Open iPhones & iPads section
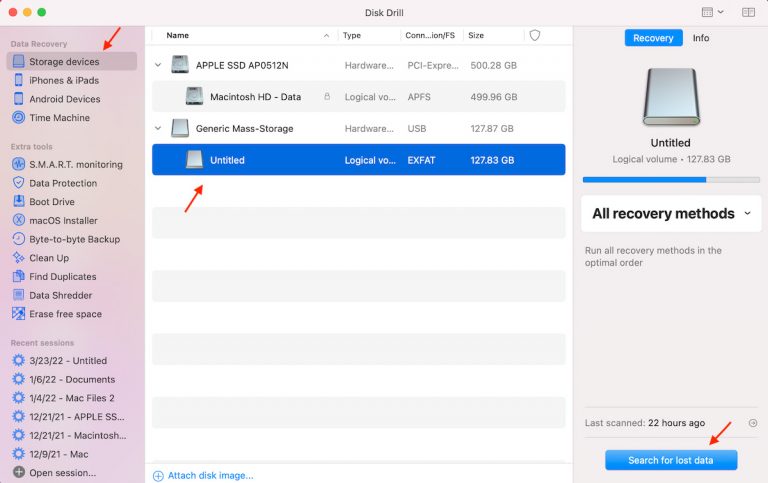 point(64,80)
